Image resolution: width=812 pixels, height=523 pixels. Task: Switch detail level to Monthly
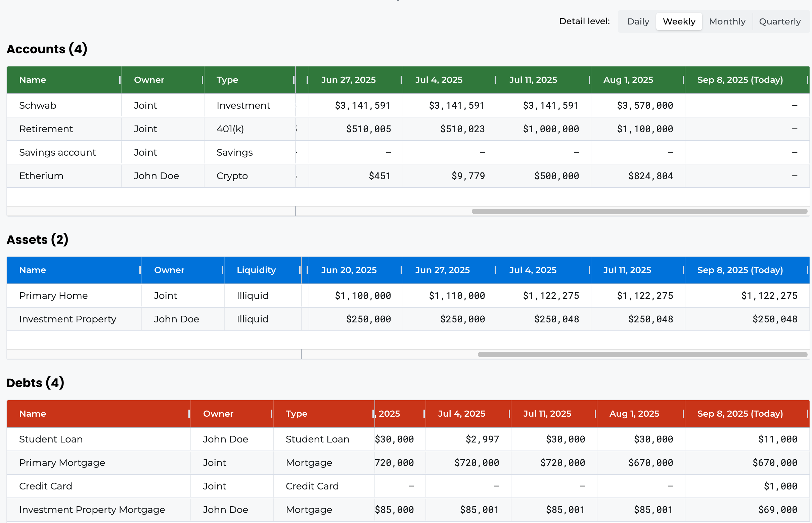[727, 21]
